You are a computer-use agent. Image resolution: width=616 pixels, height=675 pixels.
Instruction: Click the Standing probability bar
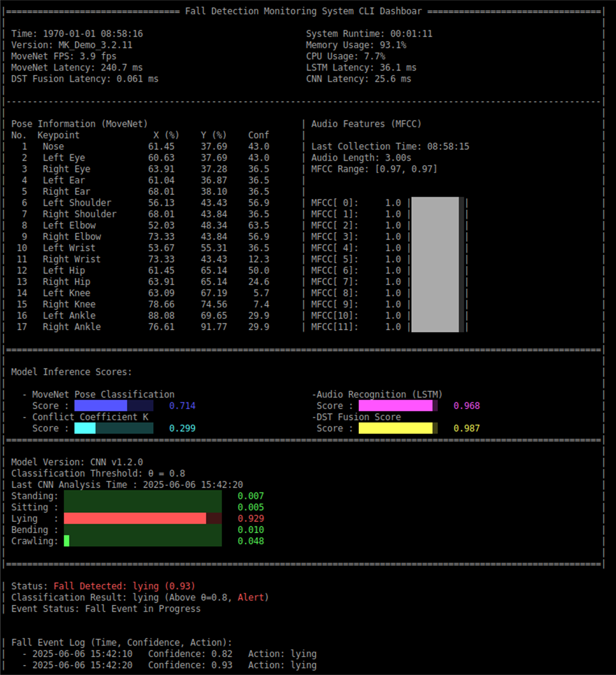(x=143, y=496)
